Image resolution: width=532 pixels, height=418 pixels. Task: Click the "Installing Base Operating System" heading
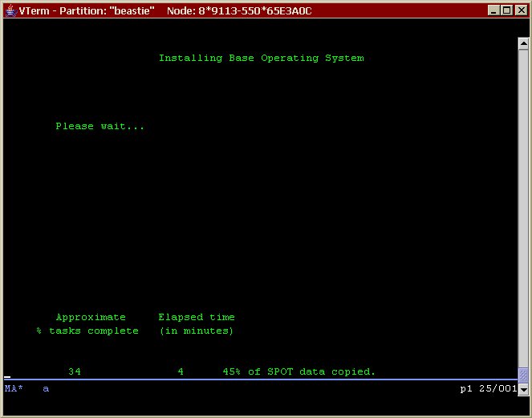point(261,58)
